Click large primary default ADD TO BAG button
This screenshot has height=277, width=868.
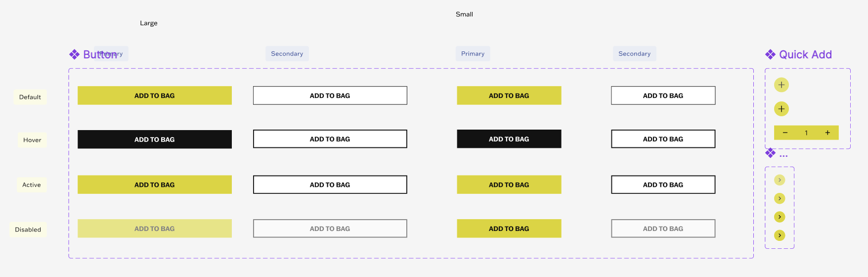(155, 95)
